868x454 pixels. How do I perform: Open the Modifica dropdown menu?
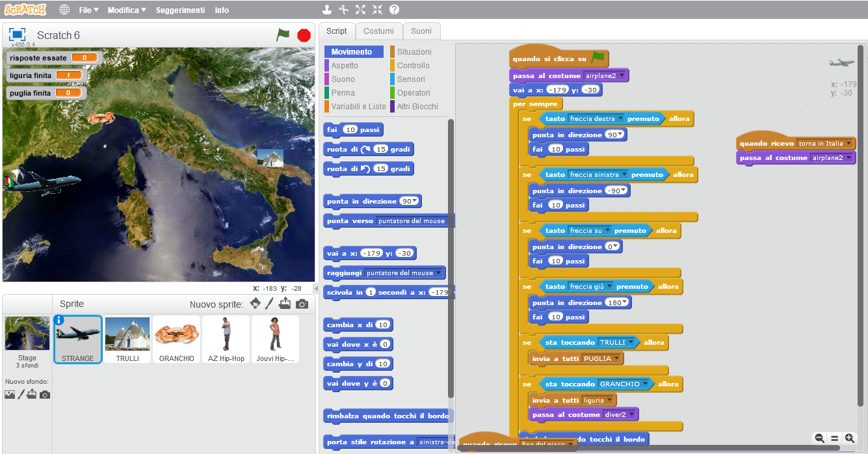[x=126, y=10]
